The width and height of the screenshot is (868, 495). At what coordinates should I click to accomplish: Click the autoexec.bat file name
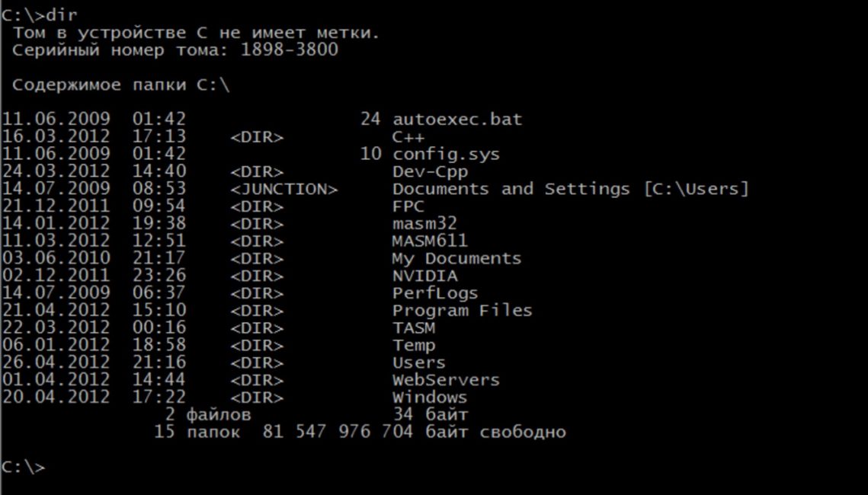pyautogui.click(x=457, y=119)
